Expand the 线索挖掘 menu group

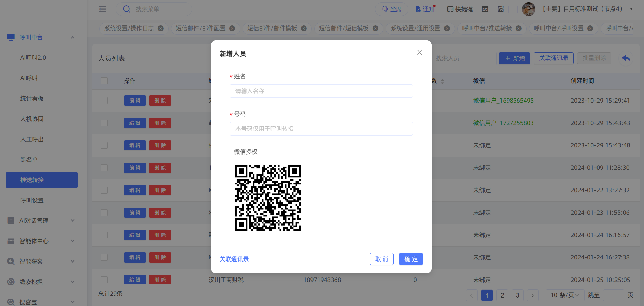pyautogui.click(x=72, y=282)
